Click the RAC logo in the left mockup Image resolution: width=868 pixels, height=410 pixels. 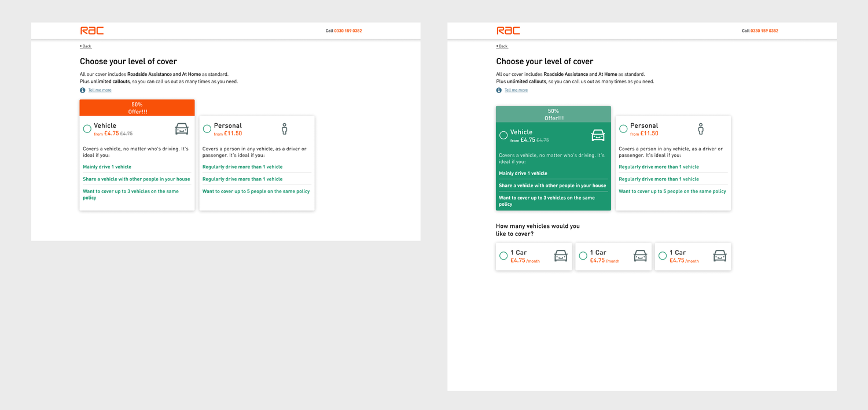pyautogui.click(x=92, y=31)
